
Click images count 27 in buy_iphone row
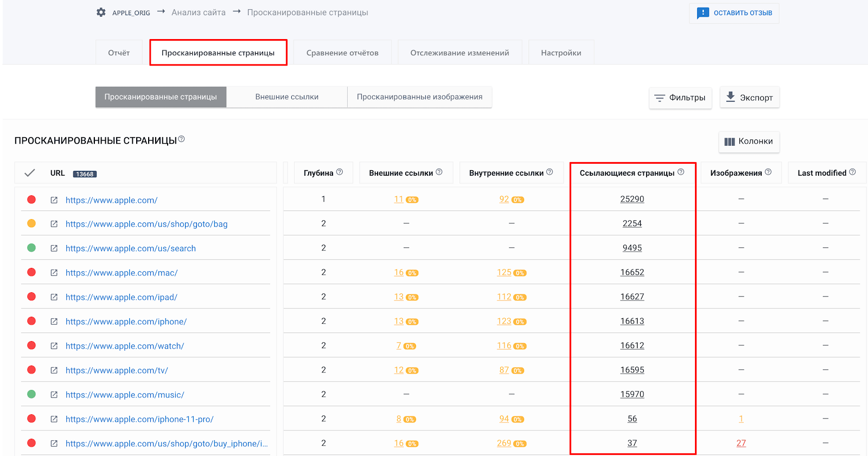[741, 443]
